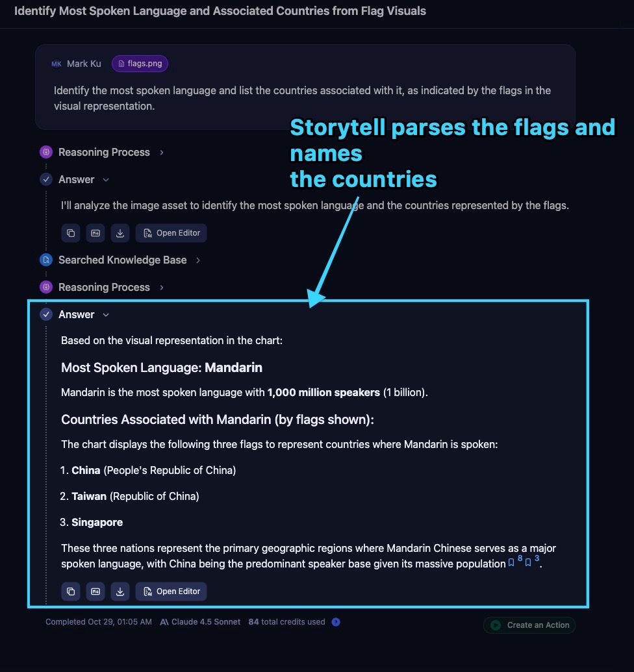634x672 pixels.
Task: Click the purple brain icon of first Reasoning Process
Action: tap(46, 152)
